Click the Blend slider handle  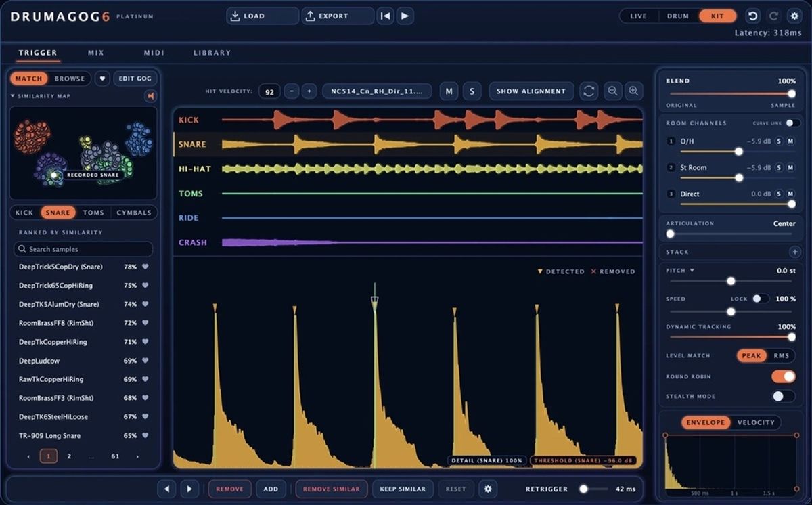[792, 93]
